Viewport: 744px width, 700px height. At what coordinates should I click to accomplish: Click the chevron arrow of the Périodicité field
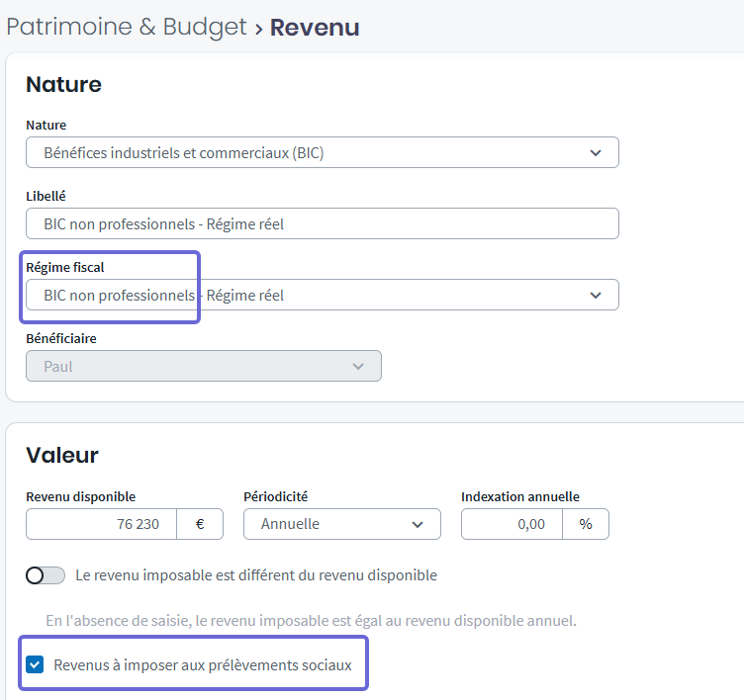pos(418,525)
